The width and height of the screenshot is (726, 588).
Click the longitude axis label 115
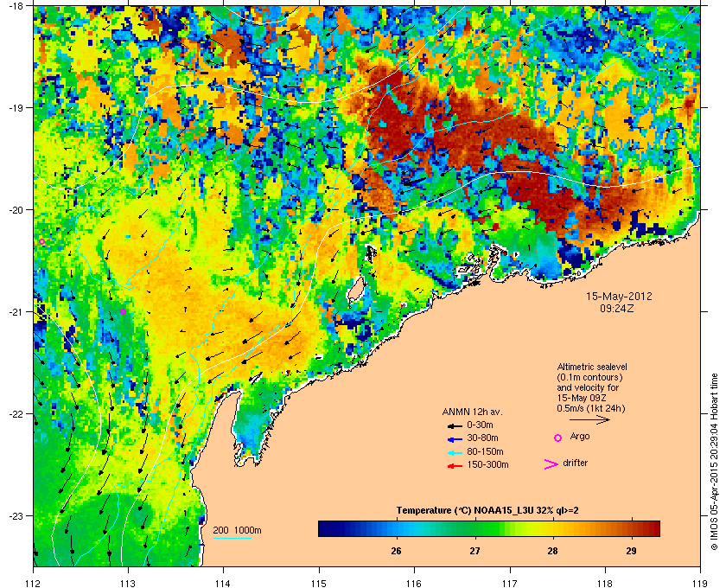point(319,583)
